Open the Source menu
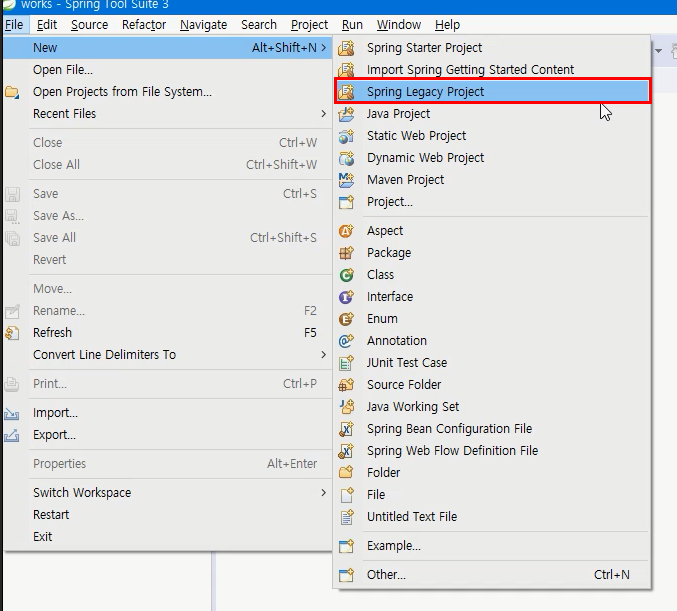 [89, 25]
